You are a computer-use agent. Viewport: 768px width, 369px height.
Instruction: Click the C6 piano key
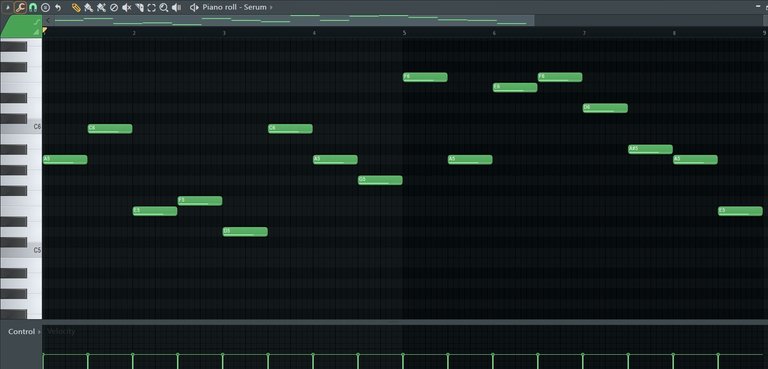[x=21, y=128]
